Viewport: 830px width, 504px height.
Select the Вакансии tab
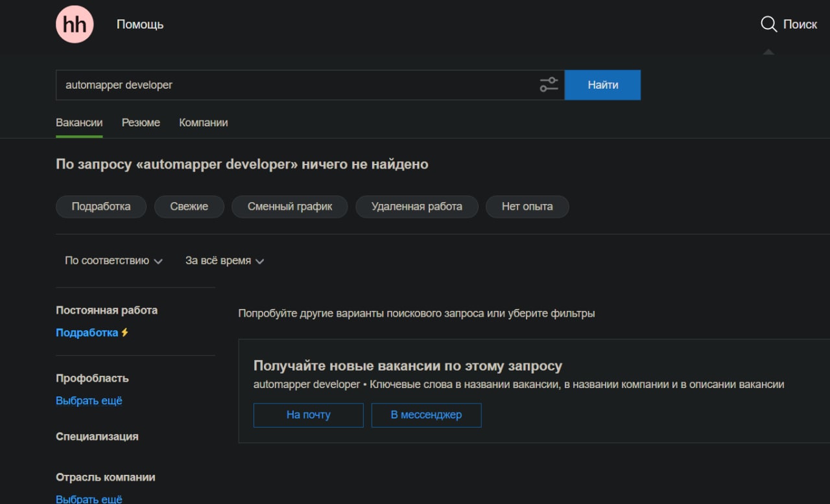click(79, 122)
